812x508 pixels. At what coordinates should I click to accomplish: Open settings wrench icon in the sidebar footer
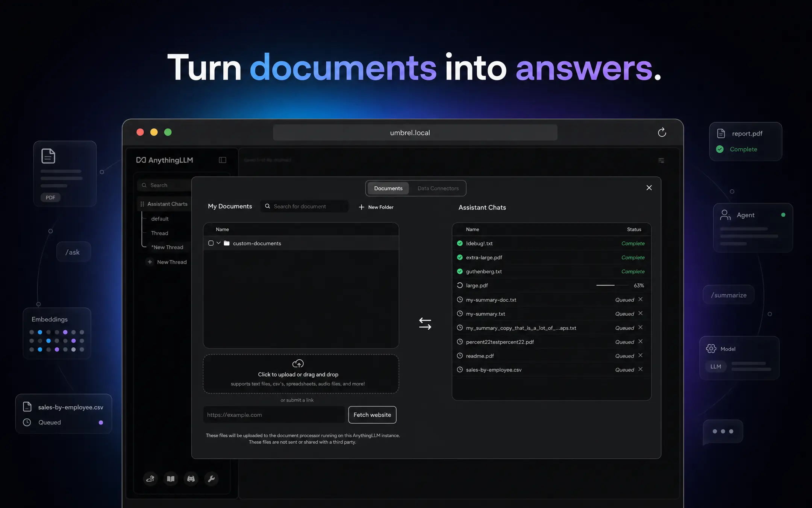pos(211,479)
